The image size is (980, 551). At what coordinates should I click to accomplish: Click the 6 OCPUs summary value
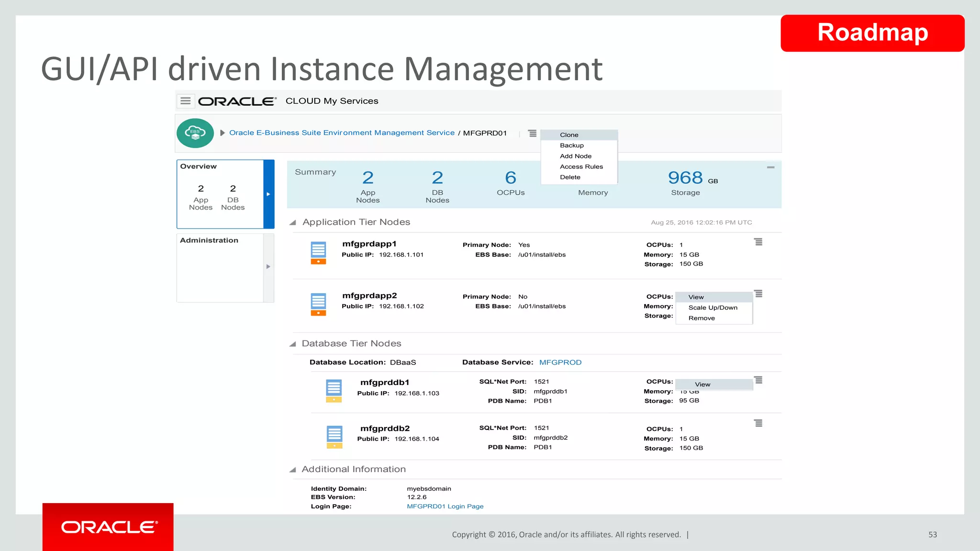(511, 178)
